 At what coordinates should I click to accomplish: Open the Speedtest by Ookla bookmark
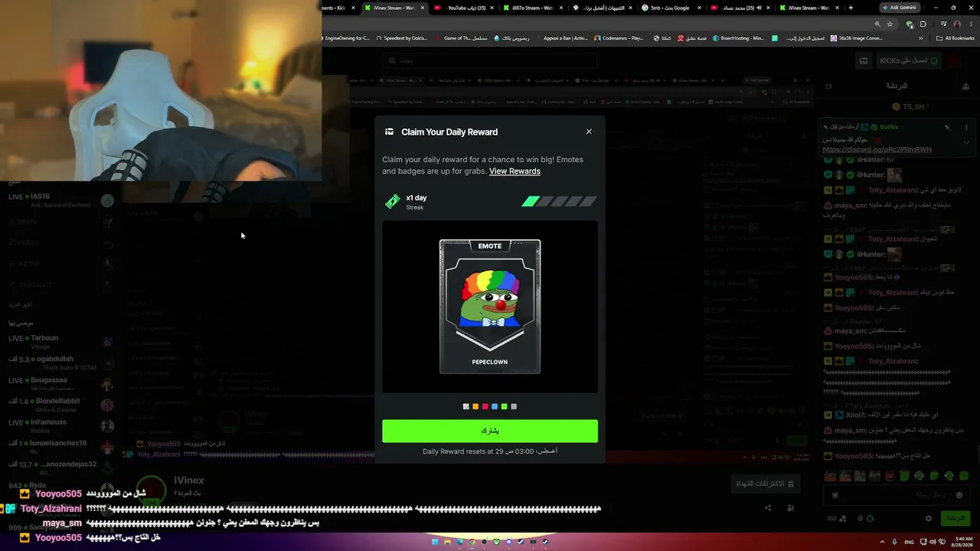pyautogui.click(x=401, y=38)
